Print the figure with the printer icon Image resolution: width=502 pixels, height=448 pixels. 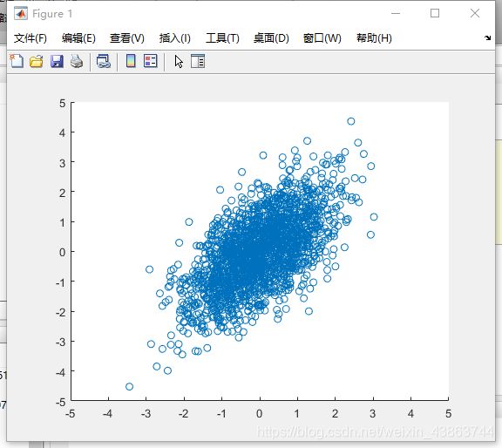[77, 61]
